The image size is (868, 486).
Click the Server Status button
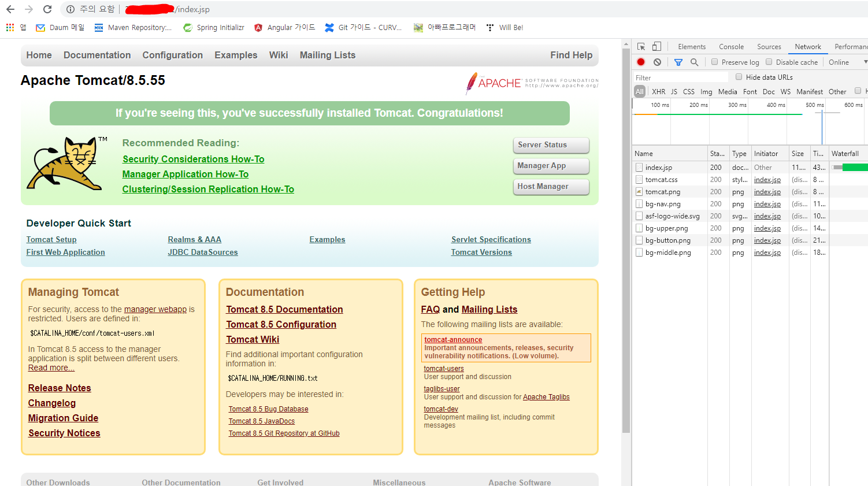[551, 145]
